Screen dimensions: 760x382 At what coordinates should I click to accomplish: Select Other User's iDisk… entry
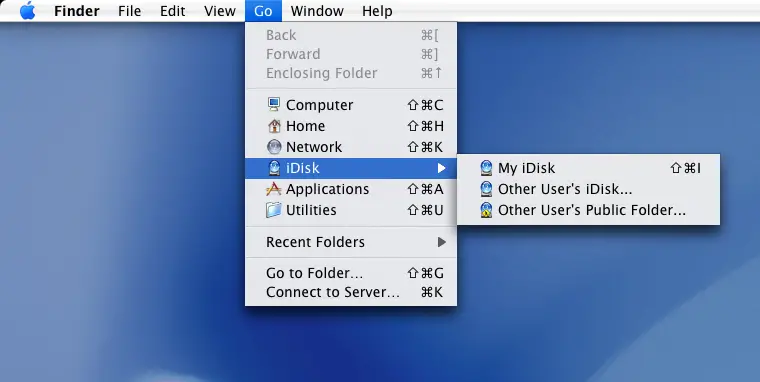(588, 189)
